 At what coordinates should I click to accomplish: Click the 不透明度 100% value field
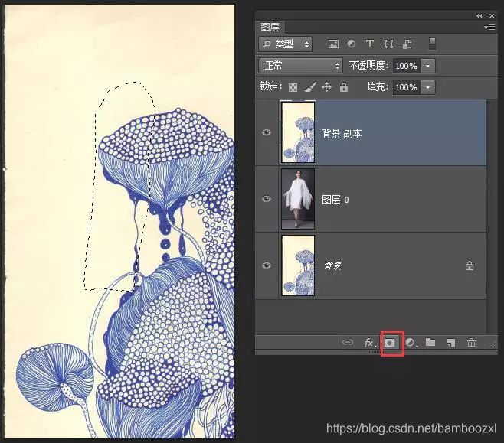click(x=407, y=66)
